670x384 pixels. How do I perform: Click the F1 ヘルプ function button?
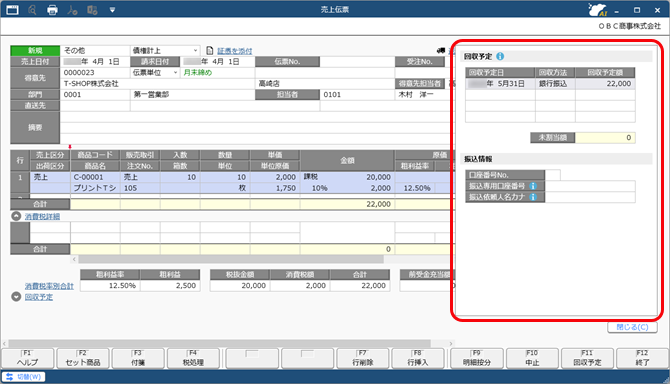pyautogui.click(x=28, y=358)
